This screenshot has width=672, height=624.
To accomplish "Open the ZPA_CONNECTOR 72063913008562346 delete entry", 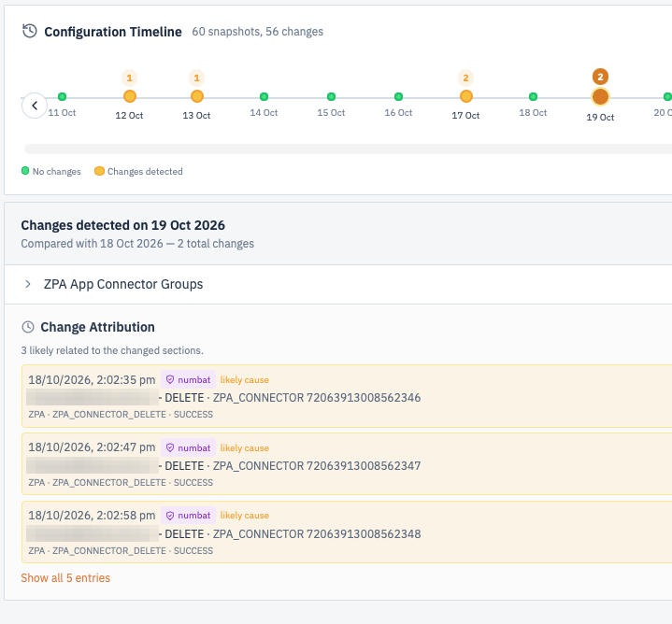I will click(347, 396).
